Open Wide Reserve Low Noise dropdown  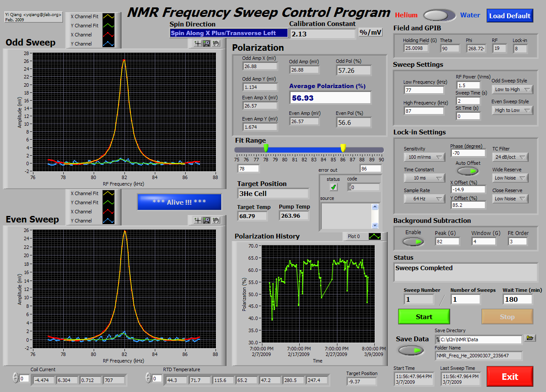pos(510,178)
